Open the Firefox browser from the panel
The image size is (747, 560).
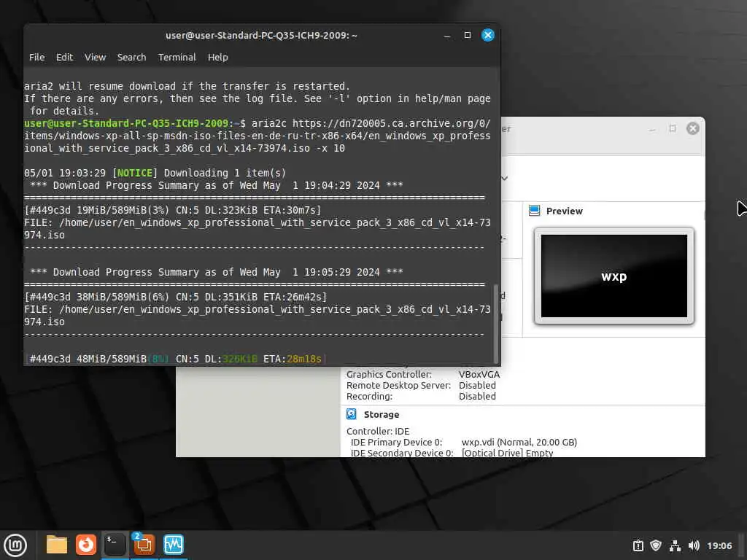tap(86, 545)
